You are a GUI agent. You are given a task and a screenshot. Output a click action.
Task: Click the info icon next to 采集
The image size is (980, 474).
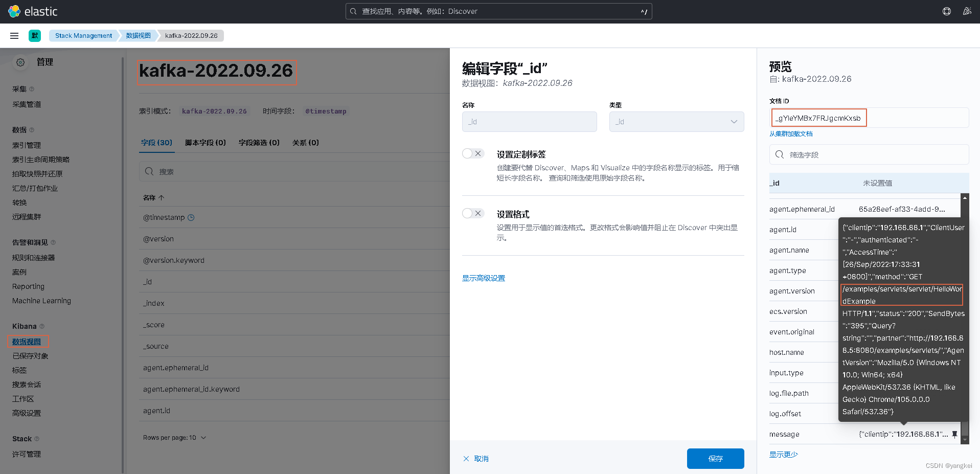(32, 89)
